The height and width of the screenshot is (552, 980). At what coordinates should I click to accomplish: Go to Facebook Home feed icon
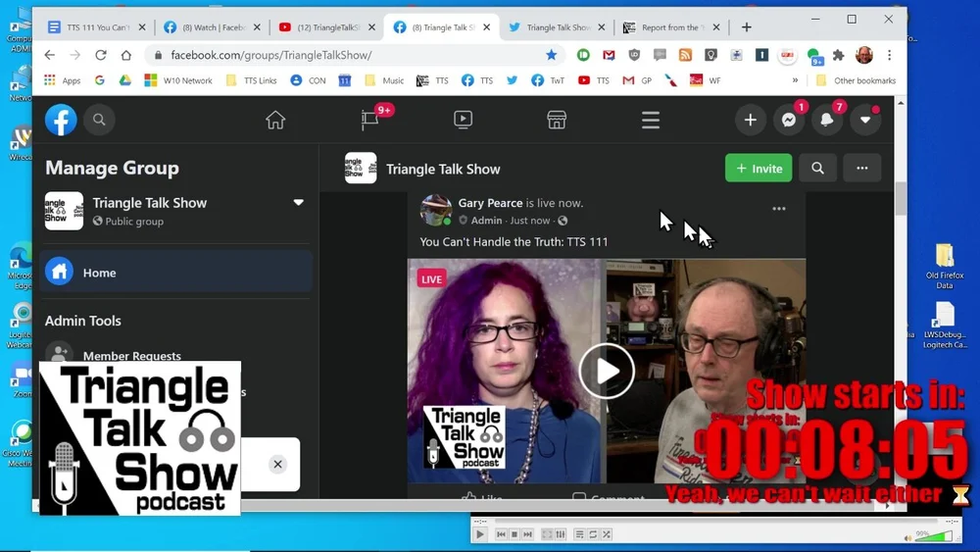click(x=275, y=120)
